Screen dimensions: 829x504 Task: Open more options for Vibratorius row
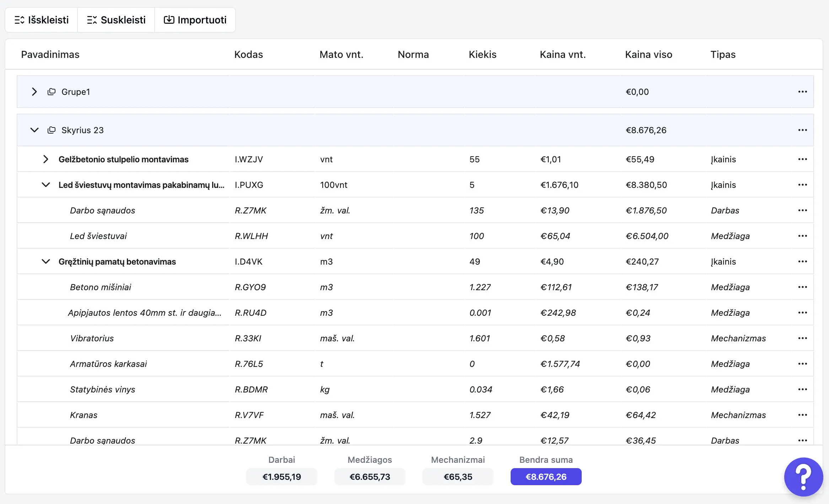(x=802, y=338)
